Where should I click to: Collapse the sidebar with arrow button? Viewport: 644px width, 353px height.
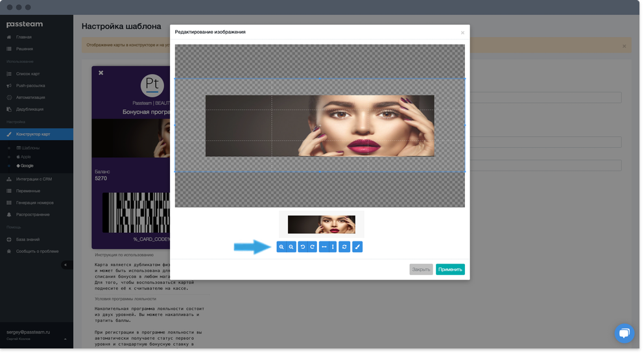(x=66, y=265)
